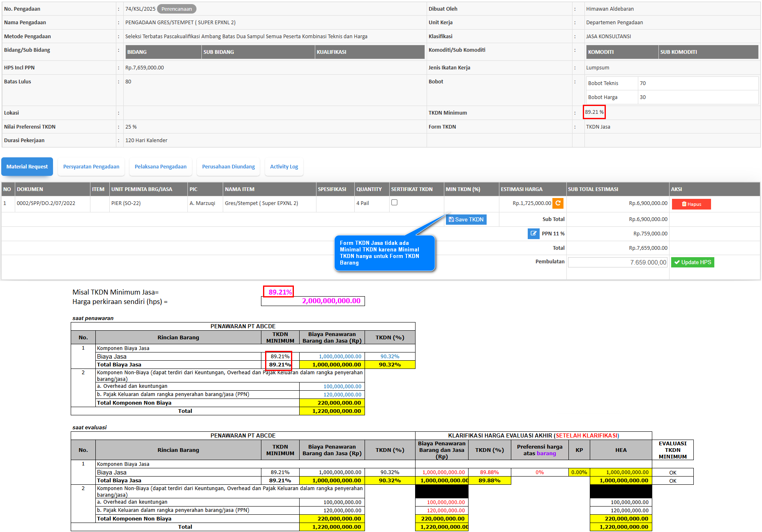This screenshot has width=762, height=532.
Task: Switch to the Persyaratan Pengadaan tab
Action: pyautogui.click(x=91, y=167)
